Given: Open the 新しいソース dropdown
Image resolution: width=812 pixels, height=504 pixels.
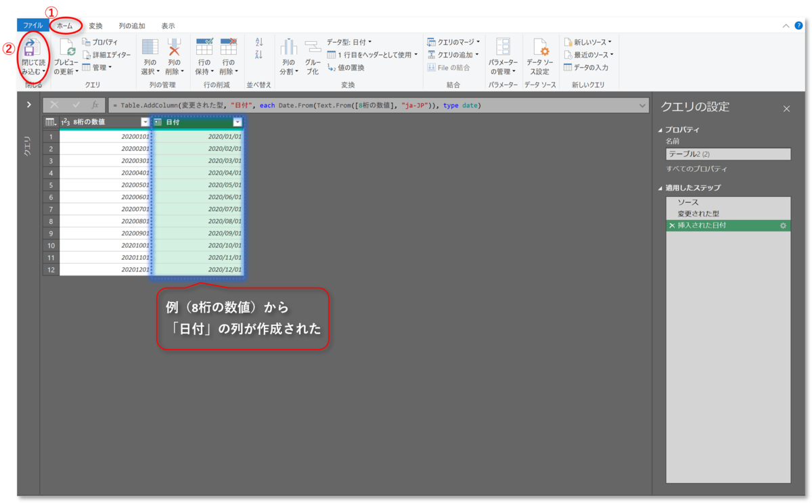Looking at the screenshot, I should point(587,42).
